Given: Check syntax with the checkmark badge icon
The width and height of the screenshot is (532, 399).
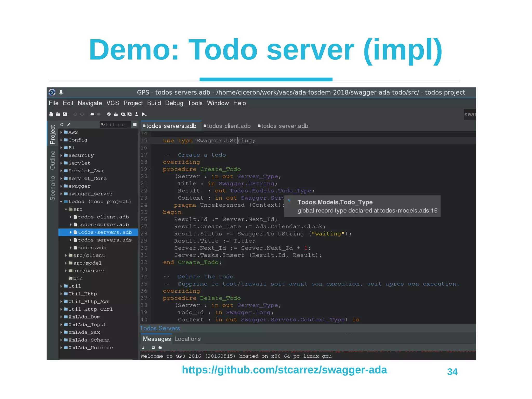Looking at the screenshot, I should tap(109, 114).
